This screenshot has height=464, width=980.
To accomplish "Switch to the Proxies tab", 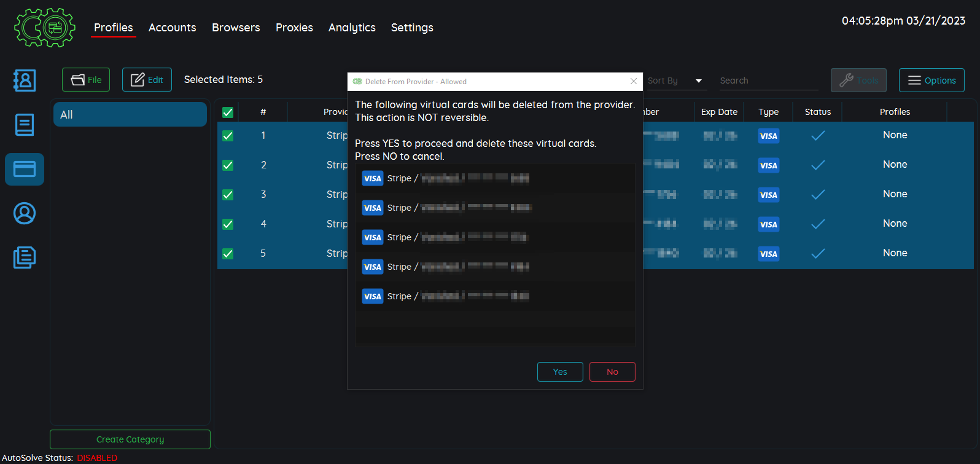I will (x=294, y=28).
